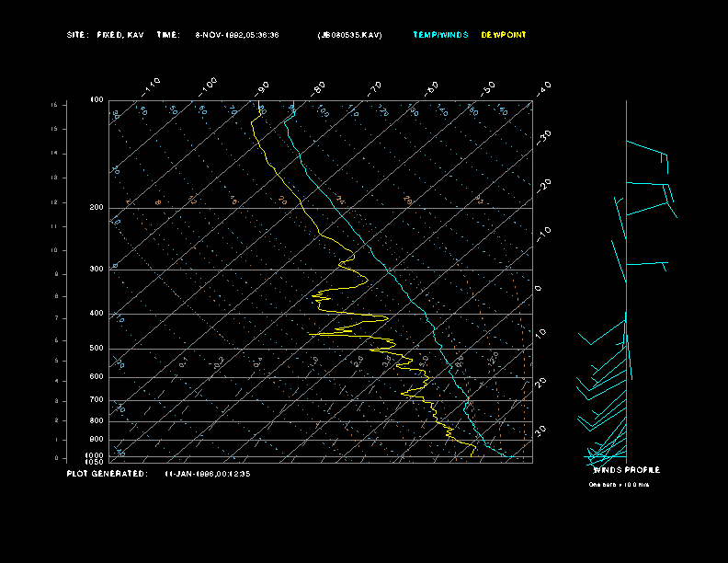This screenshot has width=728, height=563.
Task: Click the '2' km mark on the height scale
Action: point(56,420)
